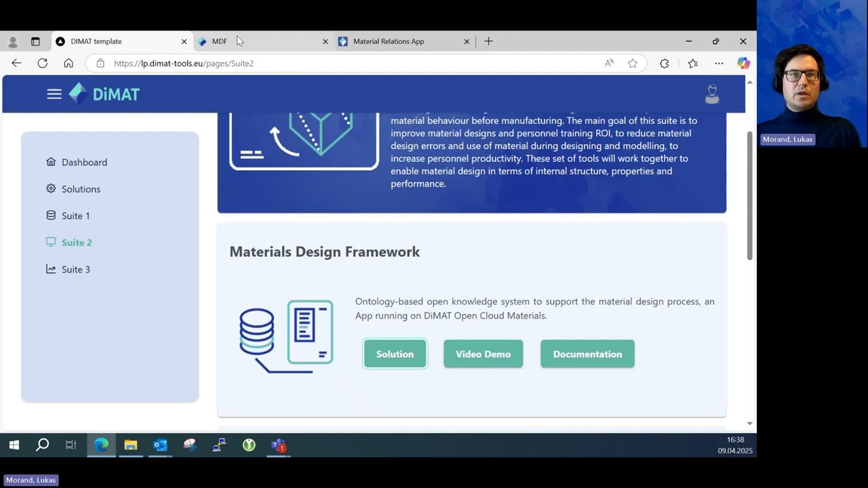Screen dimensions: 868x488
Task: View site information lock icon
Action: [x=100, y=63]
